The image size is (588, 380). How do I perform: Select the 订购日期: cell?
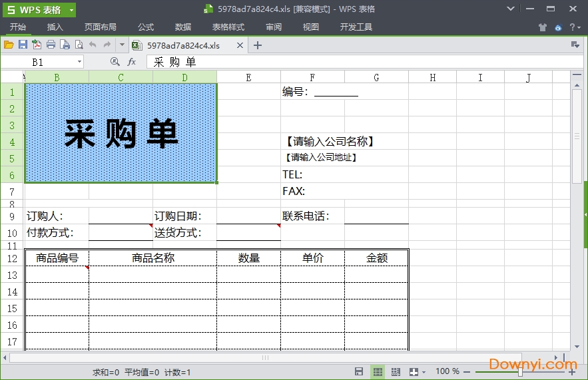point(184,216)
